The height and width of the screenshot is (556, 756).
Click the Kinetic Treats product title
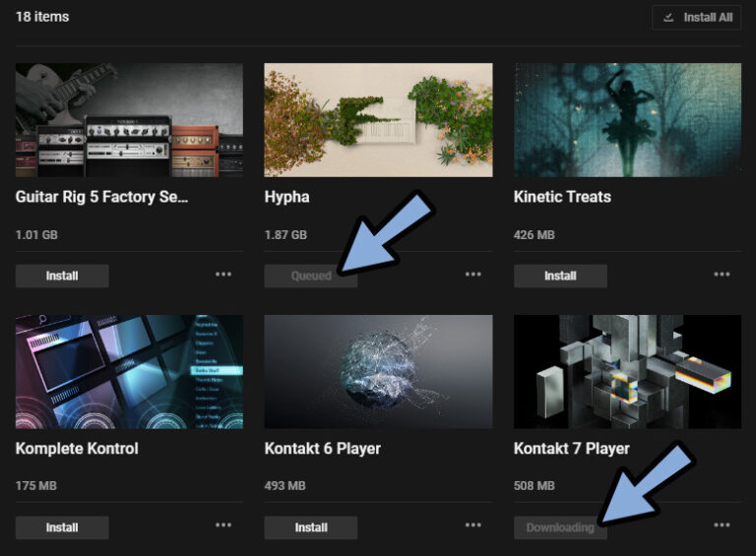[x=562, y=197]
